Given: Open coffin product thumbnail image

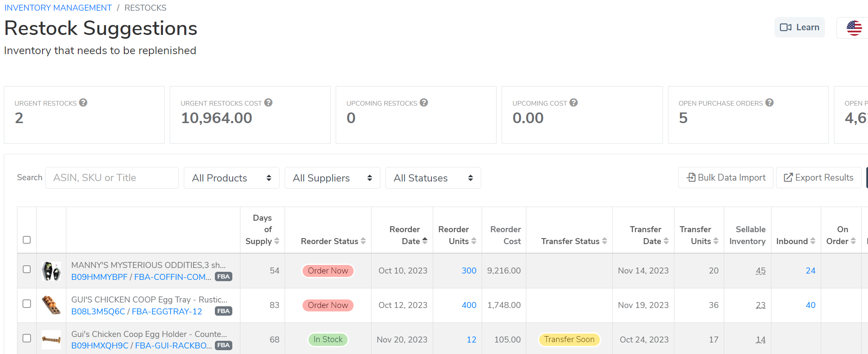Looking at the screenshot, I should pos(51,271).
